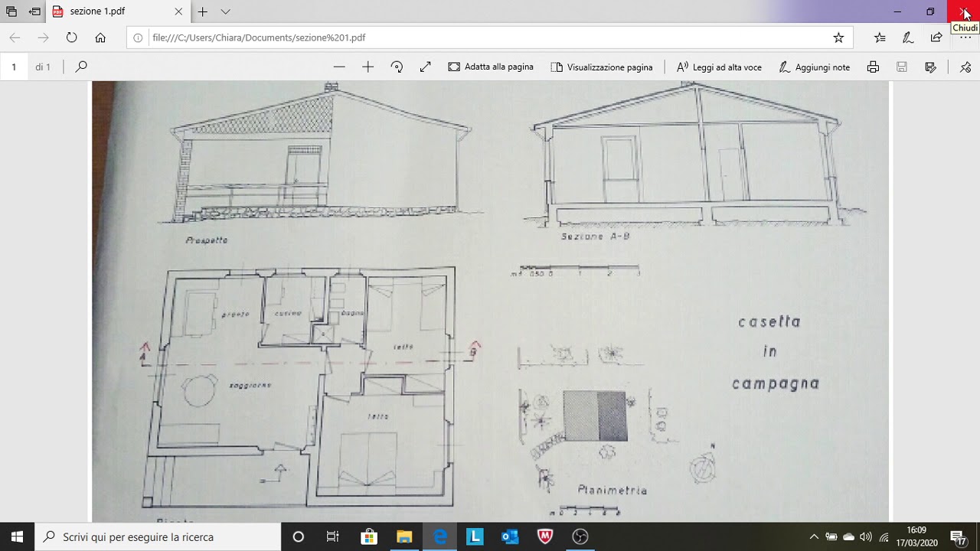The image size is (980, 551).
Task: Open the Settings and more menu
Action: click(x=965, y=37)
